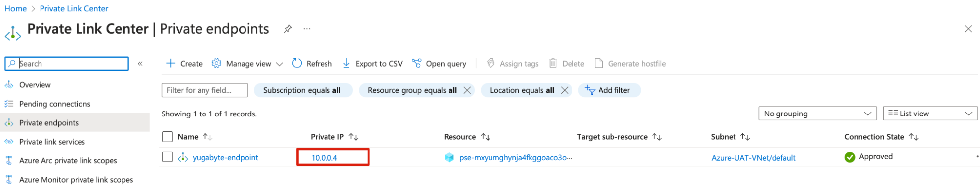
Task: Tick the select-all header checkbox
Action: (x=167, y=137)
